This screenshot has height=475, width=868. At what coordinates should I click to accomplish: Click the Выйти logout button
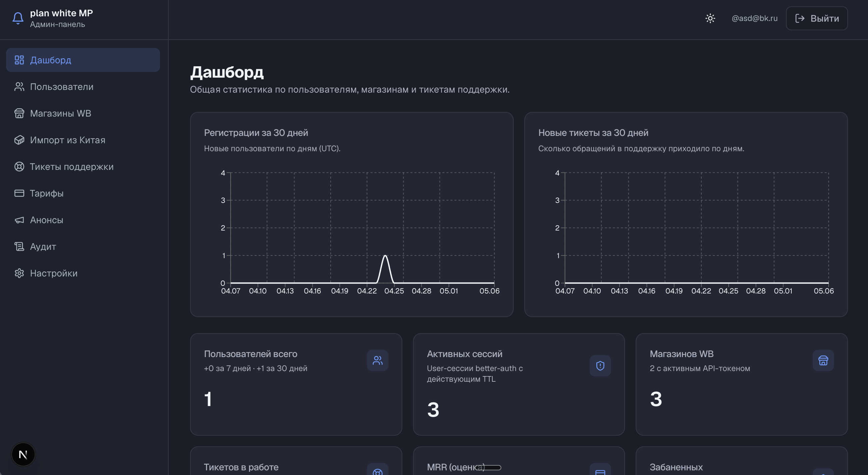tap(816, 18)
